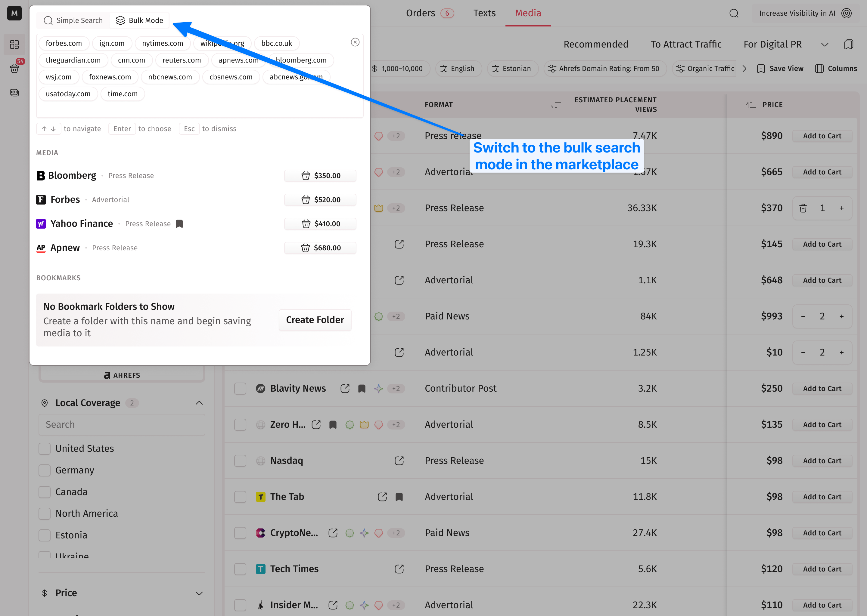Click the Local Coverage search field
Image resolution: width=867 pixels, height=616 pixels.
[122, 424]
